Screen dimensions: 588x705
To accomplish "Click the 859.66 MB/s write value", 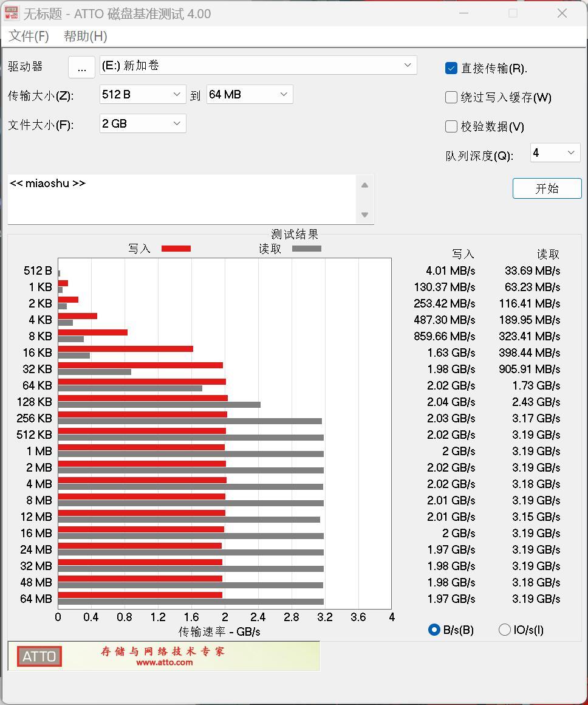I will pyautogui.click(x=445, y=336).
